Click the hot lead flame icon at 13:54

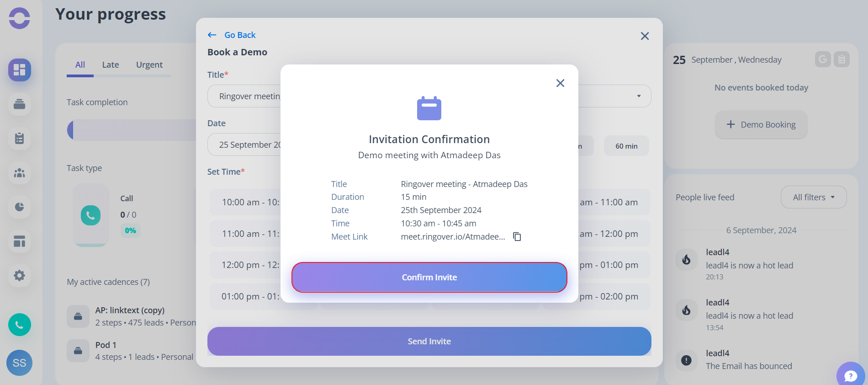pos(686,310)
